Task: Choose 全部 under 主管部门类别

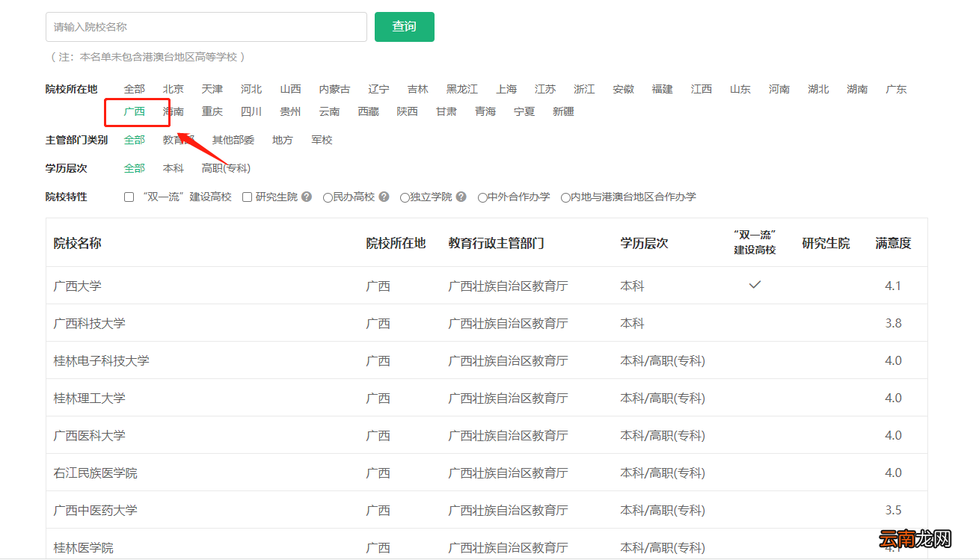Action: click(x=135, y=140)
